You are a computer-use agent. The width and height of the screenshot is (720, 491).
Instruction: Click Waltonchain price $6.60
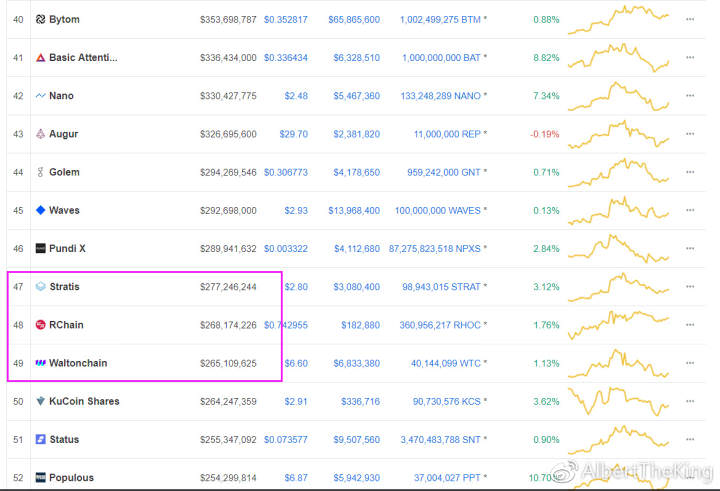coord(296,363)
